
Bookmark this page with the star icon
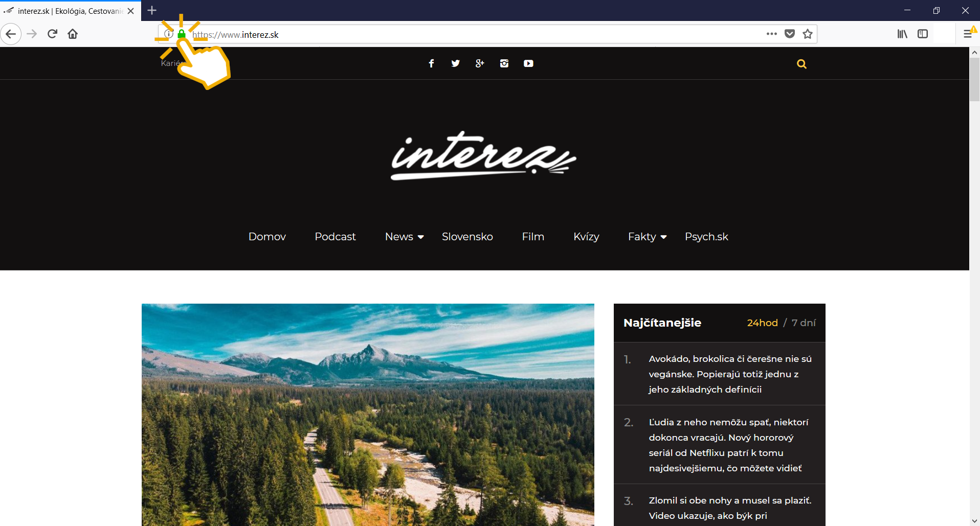[x=808, y=34]
